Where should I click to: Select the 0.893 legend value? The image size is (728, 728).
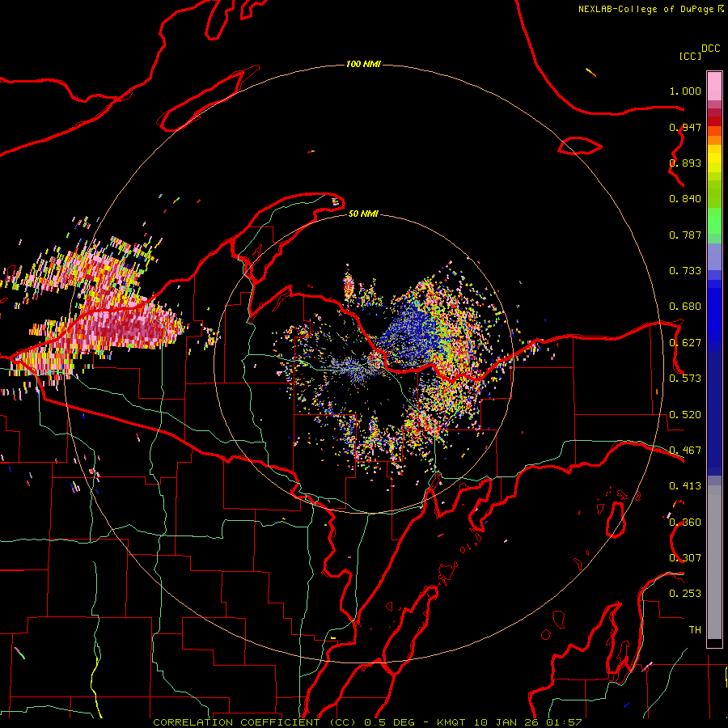pos(685,163)
